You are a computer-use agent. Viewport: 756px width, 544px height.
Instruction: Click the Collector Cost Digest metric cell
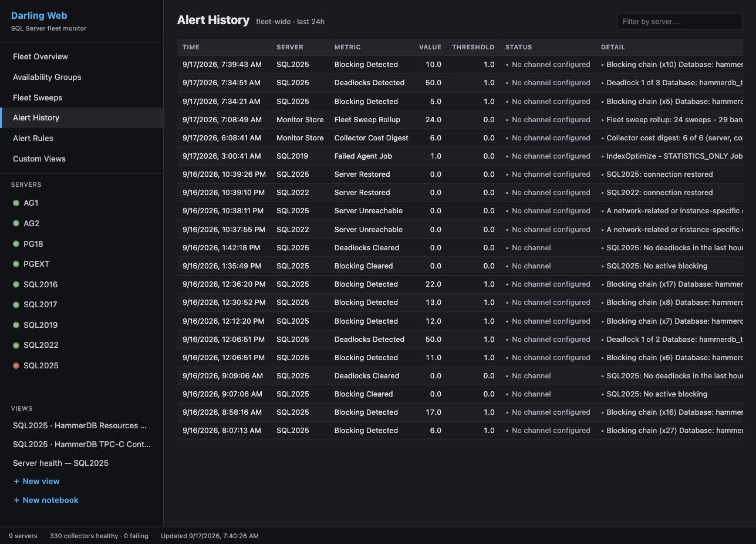tap(372, 138)
